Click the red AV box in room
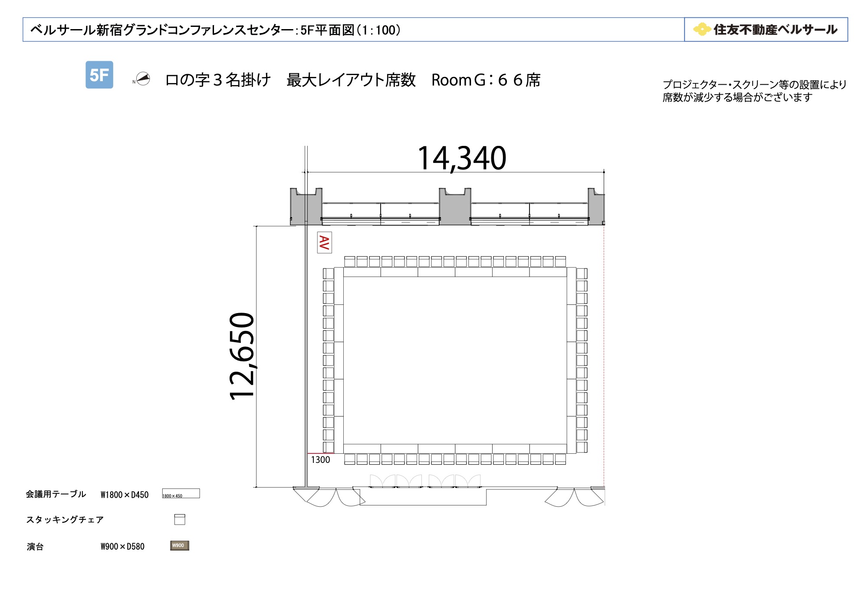Image resolution: width=868 pixels, height=614 pixels. click(325, 242)
